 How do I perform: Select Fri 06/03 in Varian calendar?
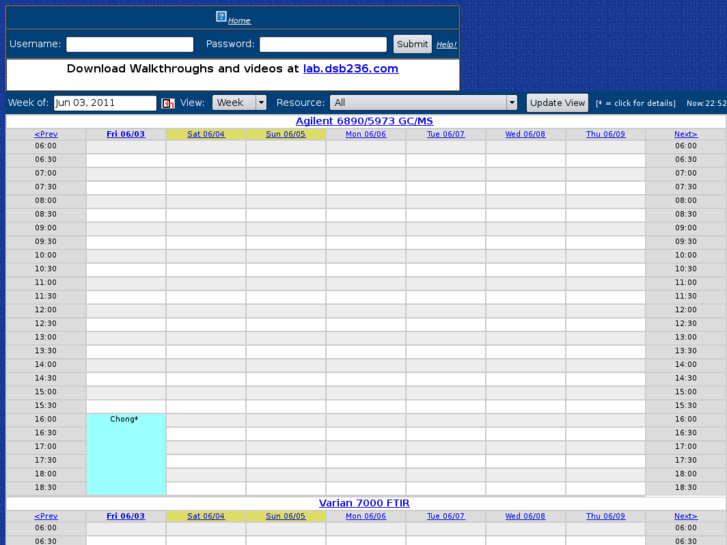126,516
